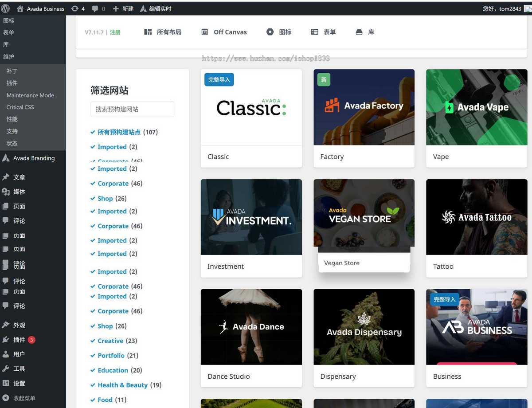Open the 库 tab in the Avada header
Viewport: 532px width, 408px height.
click(x=365, y=32)
